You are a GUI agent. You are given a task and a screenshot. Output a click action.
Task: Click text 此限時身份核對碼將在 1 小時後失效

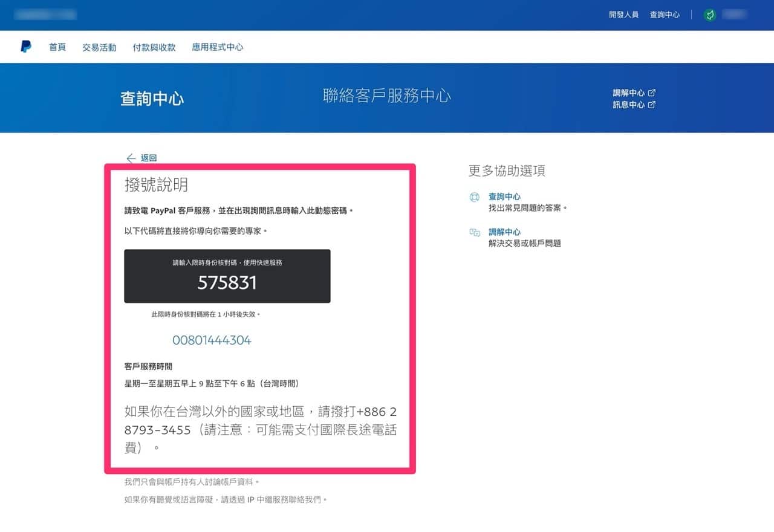tap(206, 314)
